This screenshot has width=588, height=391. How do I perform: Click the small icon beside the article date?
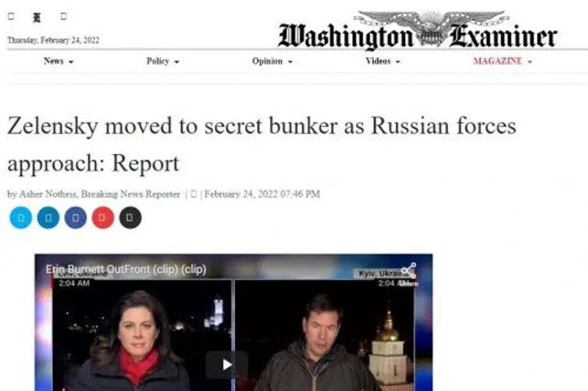pos(193,194)
